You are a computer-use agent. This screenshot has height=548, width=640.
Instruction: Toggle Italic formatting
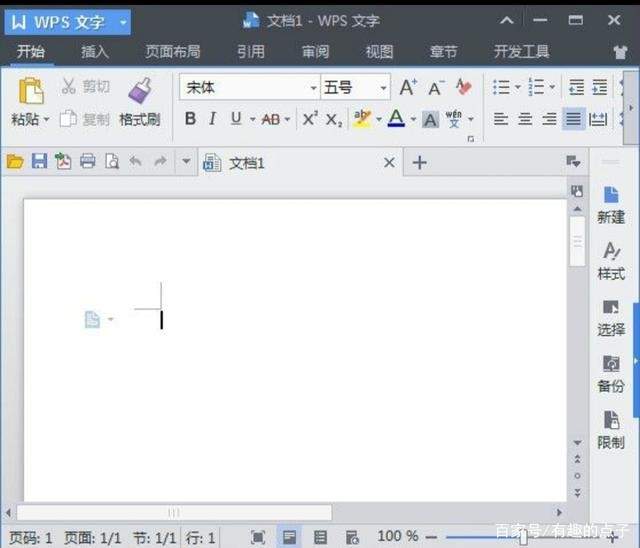point(212,119)
